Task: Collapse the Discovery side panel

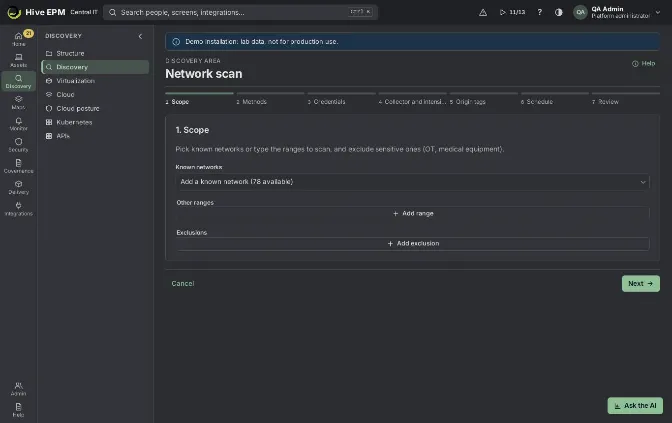Action: tap(140, 36)
